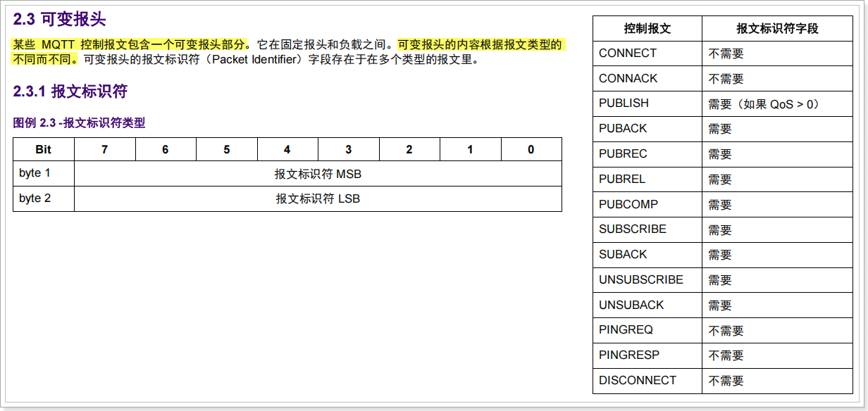Viewport: 868px width, 411px height.
Task: Click highlighted text '某些 MQTT 控制报文包含一个可变报头部分'
Action: (x=130, y=45)
